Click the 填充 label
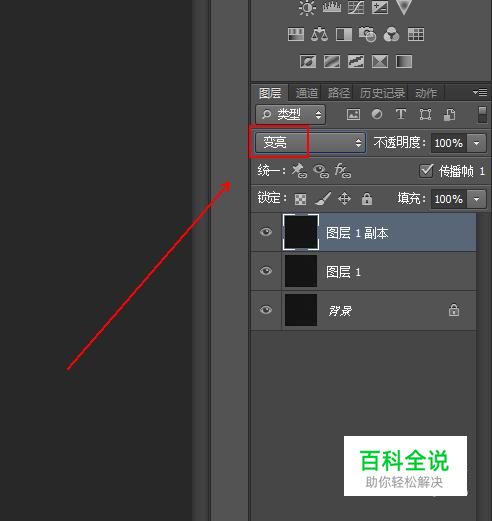The image size is (492, 521). pos(411,199)
